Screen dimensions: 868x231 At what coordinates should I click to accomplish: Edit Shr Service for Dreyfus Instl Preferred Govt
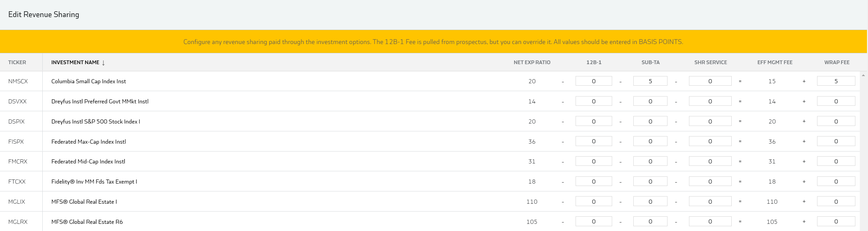pos(710,101)
